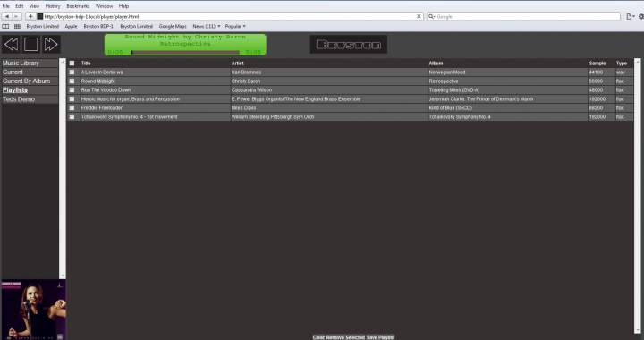The image size is (644, 340).
Task: Click the album Norwegian Mood
Action: tap(447, 72)
